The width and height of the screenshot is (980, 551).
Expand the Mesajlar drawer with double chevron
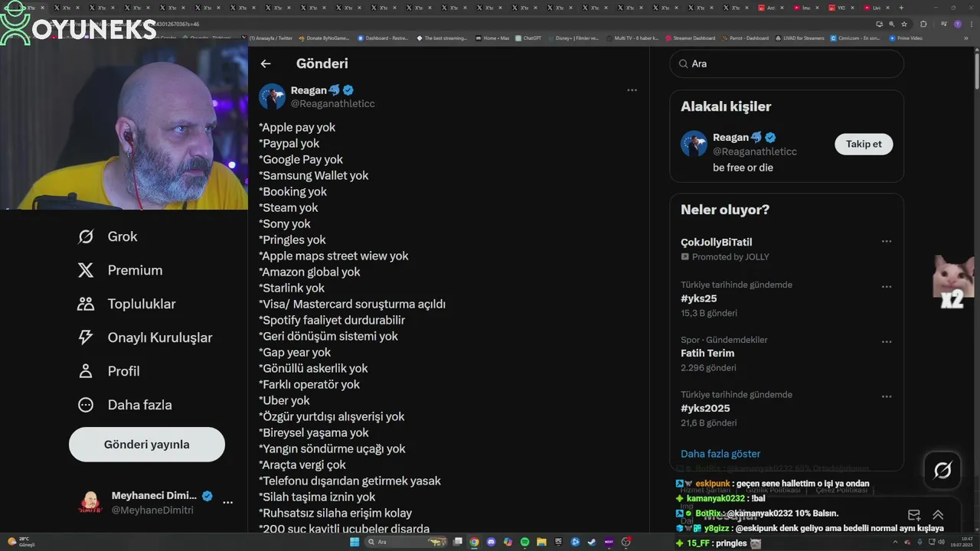[938, 515]
